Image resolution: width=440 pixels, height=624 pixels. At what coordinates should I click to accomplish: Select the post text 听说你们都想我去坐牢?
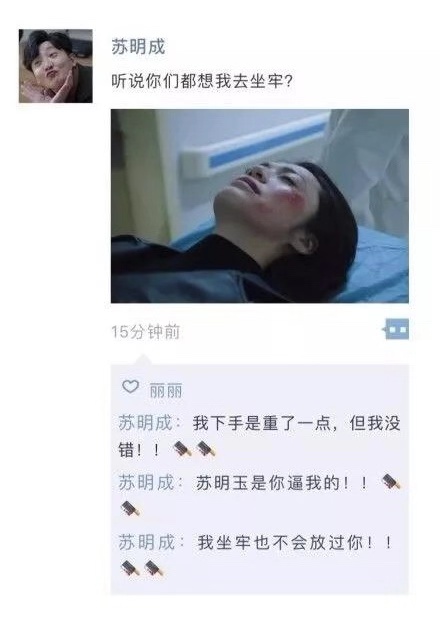click(202, 81)
